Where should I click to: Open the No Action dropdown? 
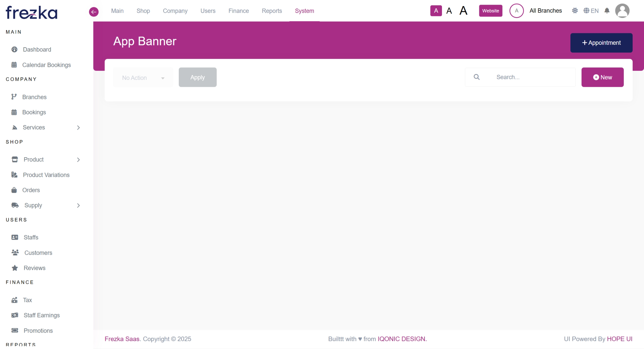143,78
